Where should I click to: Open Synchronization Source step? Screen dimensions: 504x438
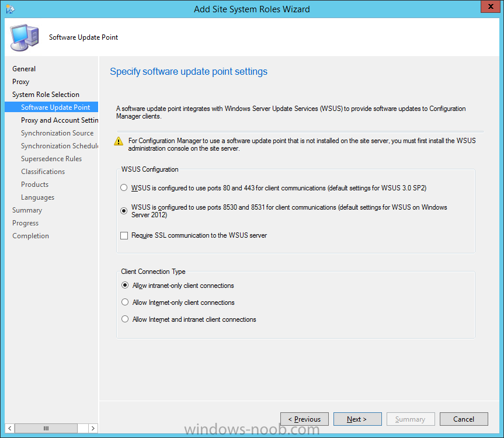(x=57, y=133)
